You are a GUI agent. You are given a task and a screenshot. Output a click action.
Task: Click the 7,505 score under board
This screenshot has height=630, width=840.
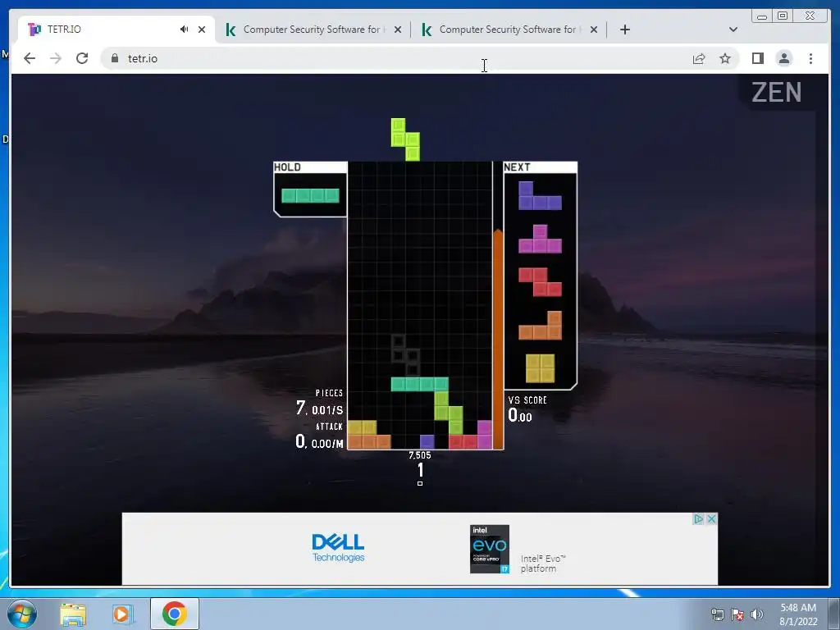[419, 455]
